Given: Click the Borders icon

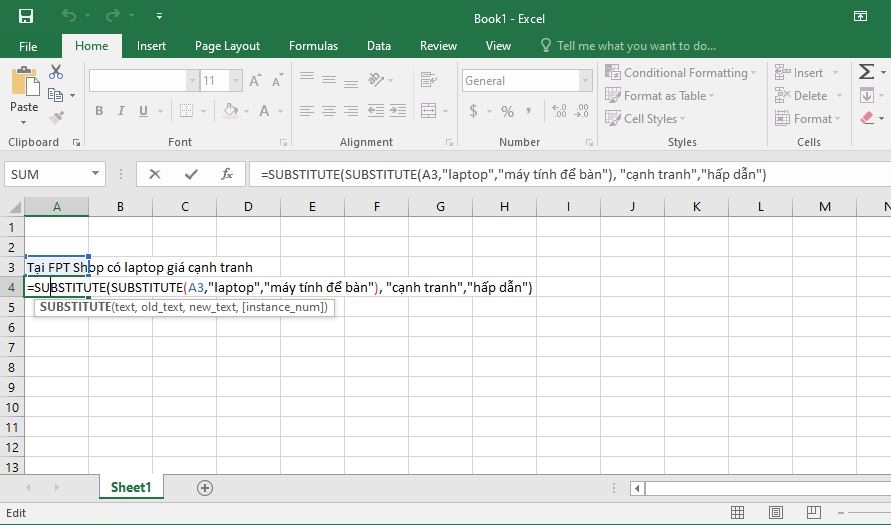Looking at the screenshot, I should coord(186,111).
